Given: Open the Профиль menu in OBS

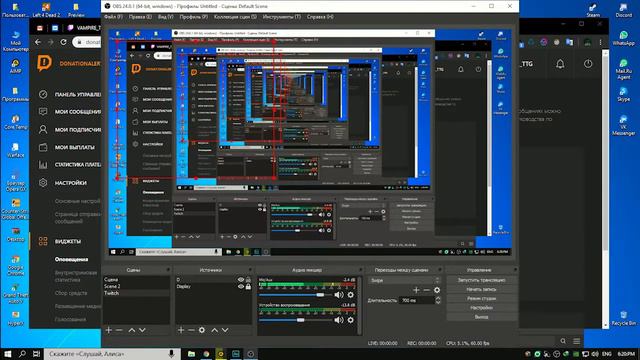Looking at the screenshot, I should (x=193, y=17).
